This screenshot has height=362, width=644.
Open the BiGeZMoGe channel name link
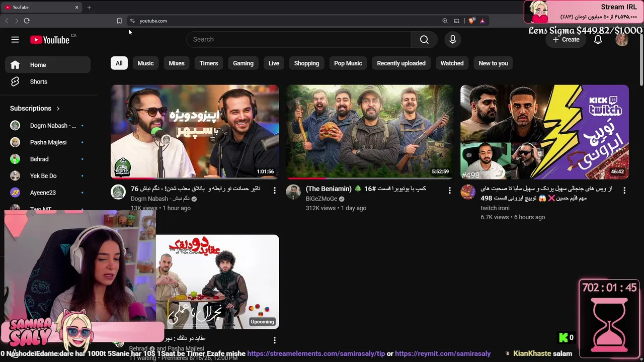[x=321, y=199]
